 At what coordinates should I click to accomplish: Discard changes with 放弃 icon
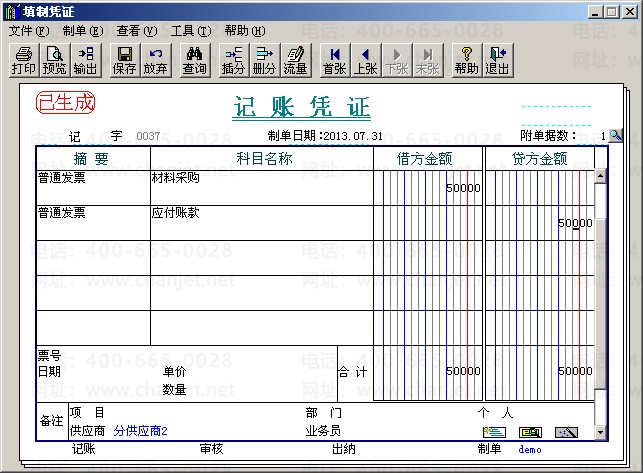point(155,61)
